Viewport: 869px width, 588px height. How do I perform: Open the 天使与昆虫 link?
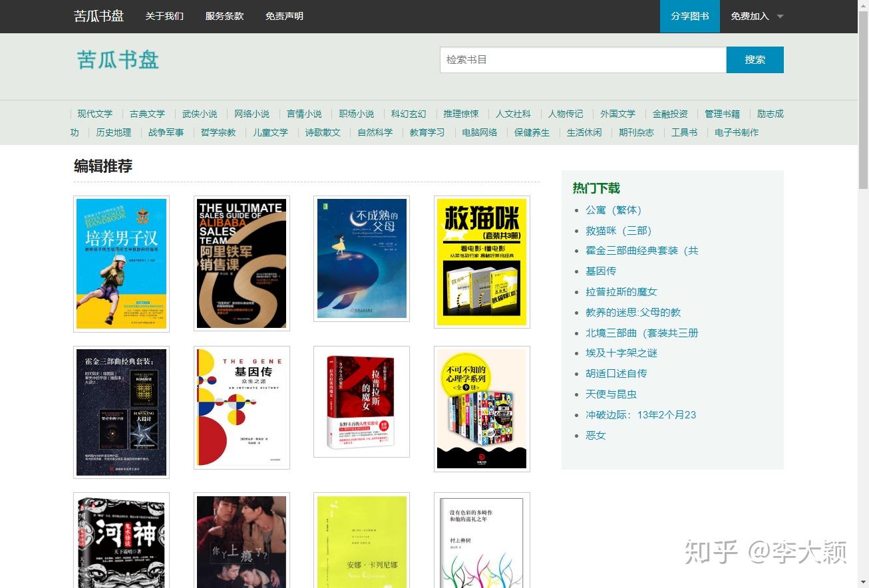tap(611, 394)
